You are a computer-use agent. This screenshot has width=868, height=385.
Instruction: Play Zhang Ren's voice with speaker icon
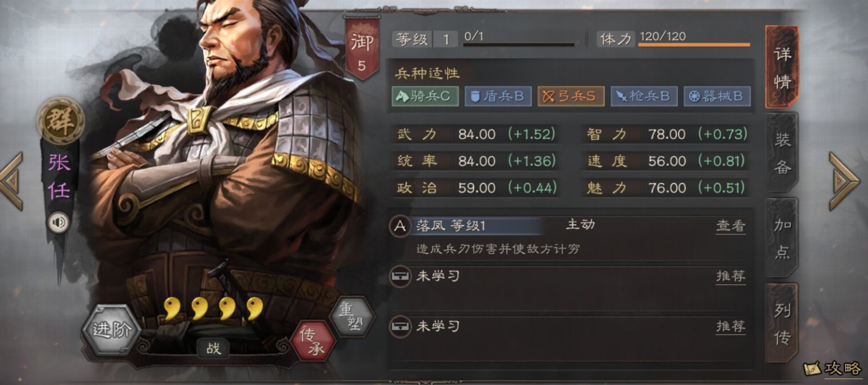pos(59,224)
